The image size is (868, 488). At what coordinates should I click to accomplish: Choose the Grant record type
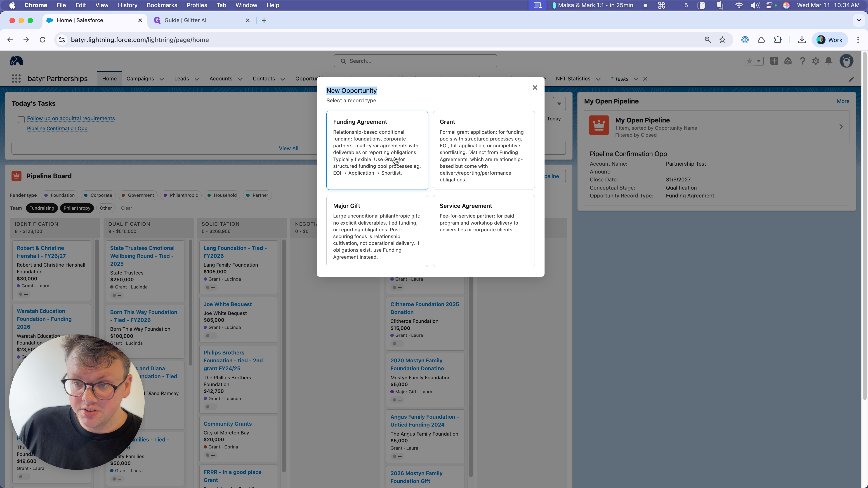[484, 150]
